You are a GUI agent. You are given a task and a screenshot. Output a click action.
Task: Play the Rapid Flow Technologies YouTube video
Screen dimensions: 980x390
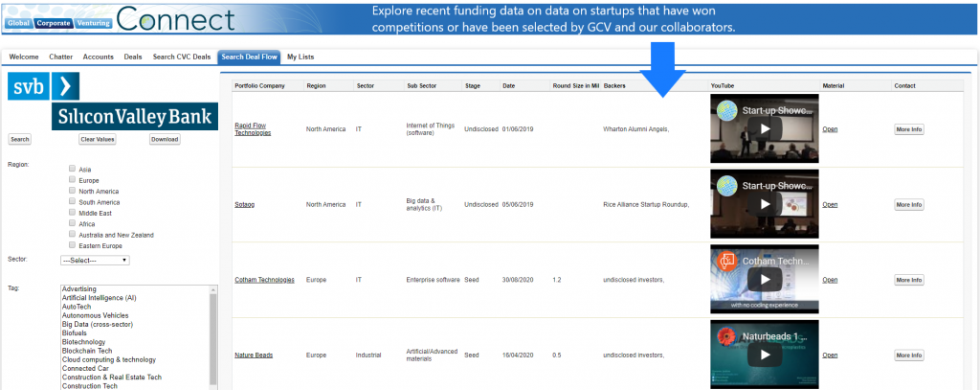[x=764, y=128]
